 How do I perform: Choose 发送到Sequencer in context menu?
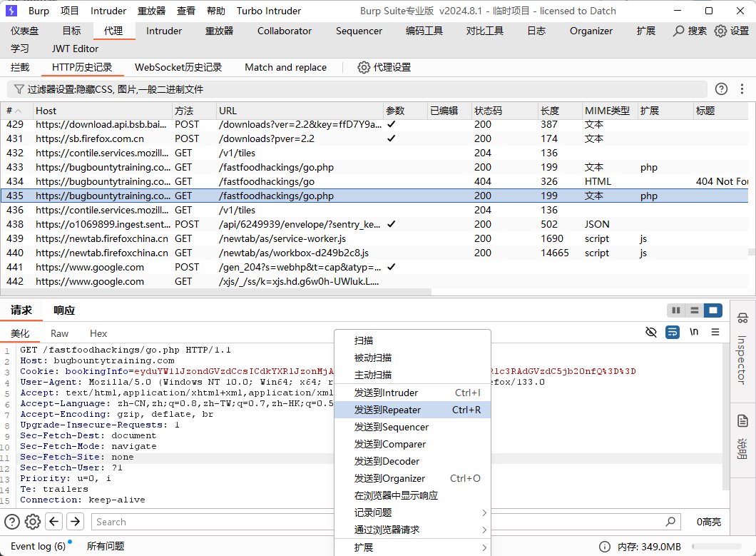[413, 427]
